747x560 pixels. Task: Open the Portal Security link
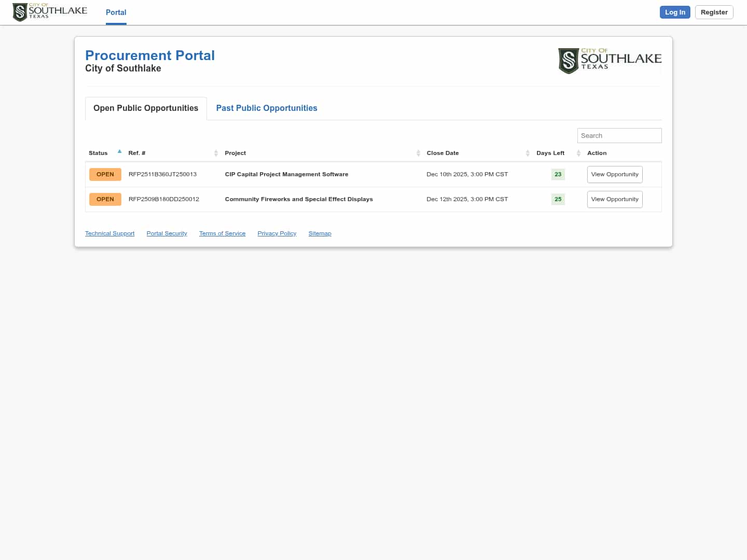tap(167, 234)
